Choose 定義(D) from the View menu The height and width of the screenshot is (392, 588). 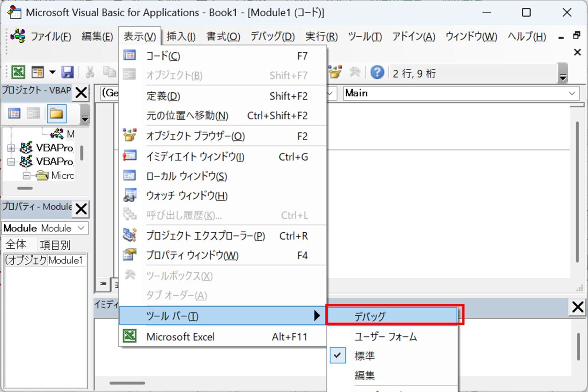222,96
